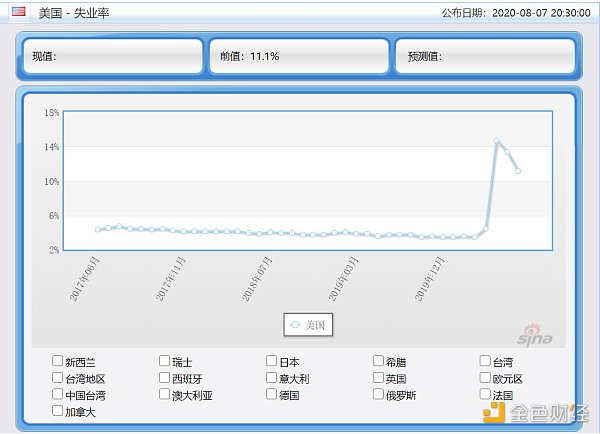Click the 现值 value panel
The image size is (600, 434).
[110, 56]
